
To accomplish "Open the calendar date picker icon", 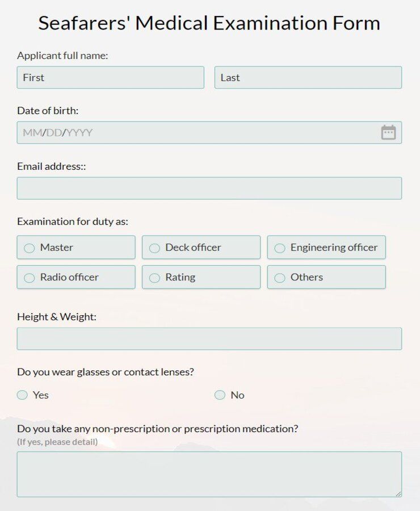I will (x=388, y=132).
